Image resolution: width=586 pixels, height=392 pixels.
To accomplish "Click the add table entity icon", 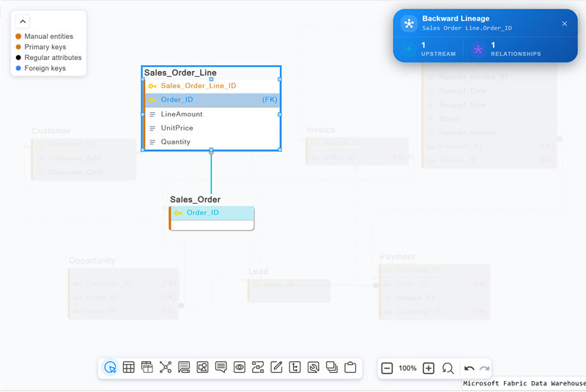I will point(129,368).
